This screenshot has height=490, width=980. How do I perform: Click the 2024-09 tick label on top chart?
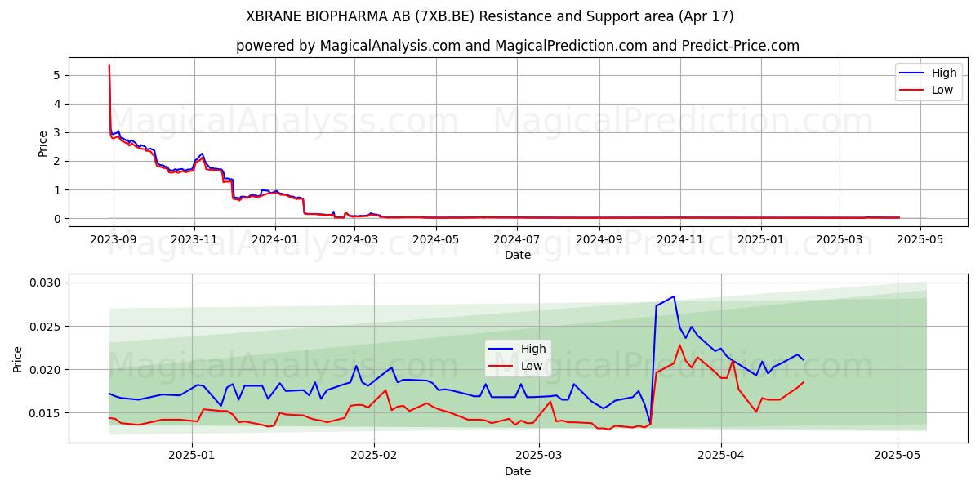coord(599,239)
